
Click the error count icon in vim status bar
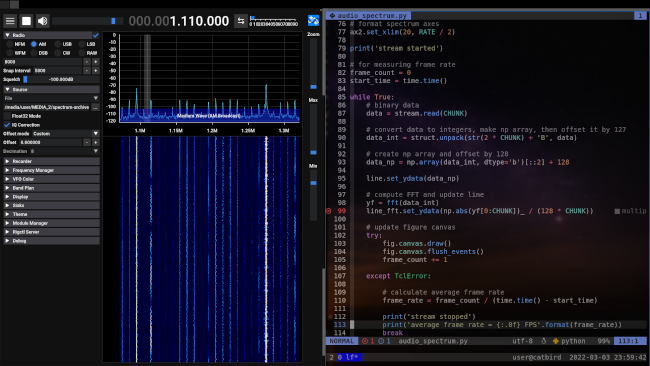[x=365, y=341]
